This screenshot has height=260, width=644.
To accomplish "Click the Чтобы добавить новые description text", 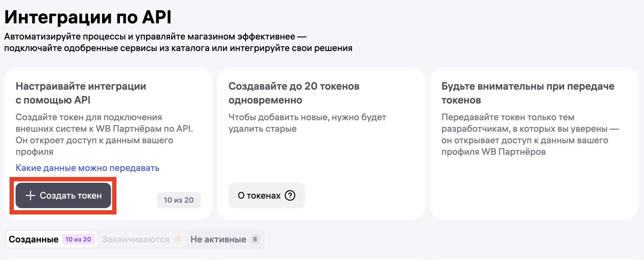I will [307, 123].
